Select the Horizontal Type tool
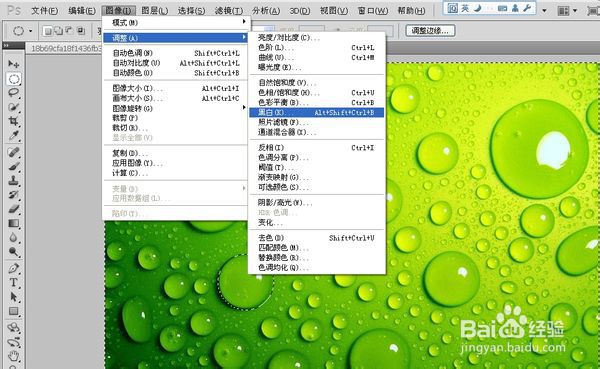 [14, 282]
